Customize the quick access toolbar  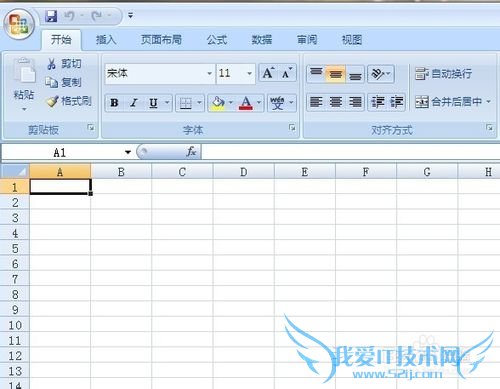(x=130, y=15)
